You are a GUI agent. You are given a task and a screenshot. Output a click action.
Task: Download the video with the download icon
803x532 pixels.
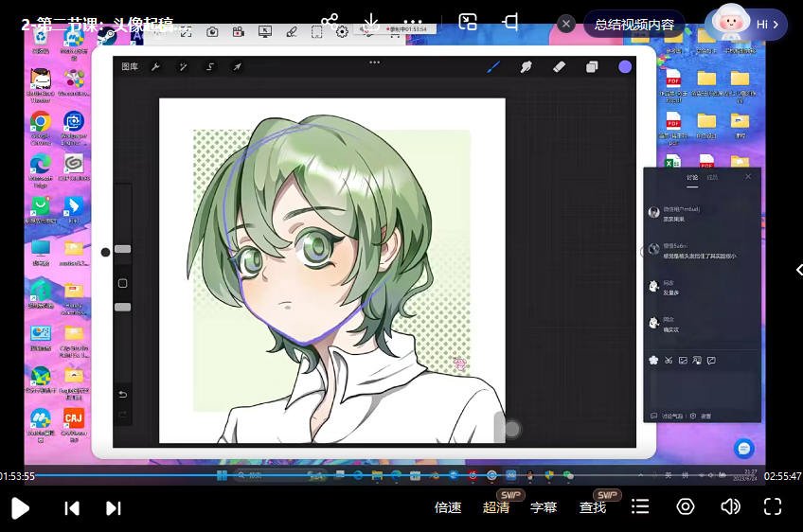click(x=371, y=22)
